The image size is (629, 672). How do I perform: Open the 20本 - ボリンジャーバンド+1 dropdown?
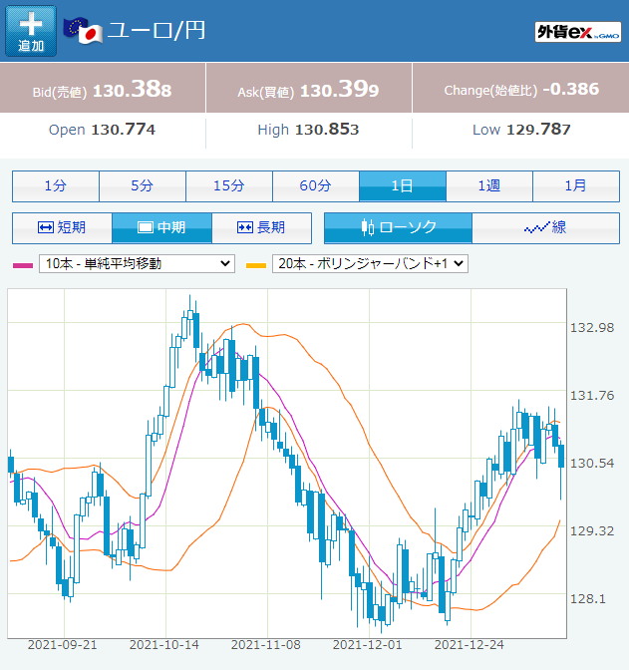370,263
